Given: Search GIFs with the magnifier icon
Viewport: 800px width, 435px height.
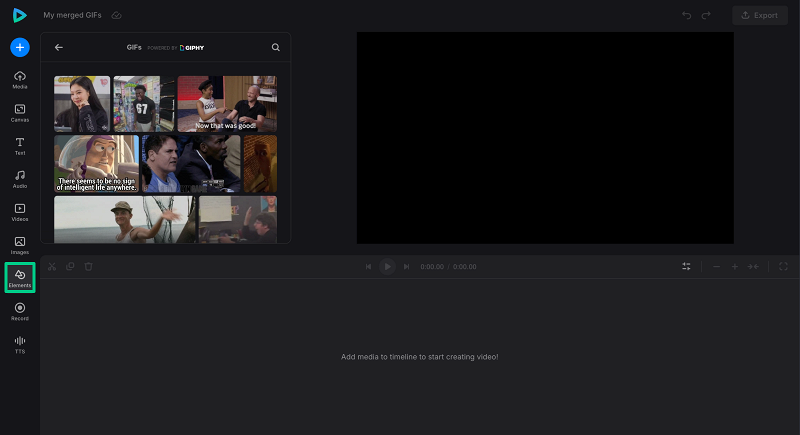Looking at the screenshot, I should click(x=276, y=47).
